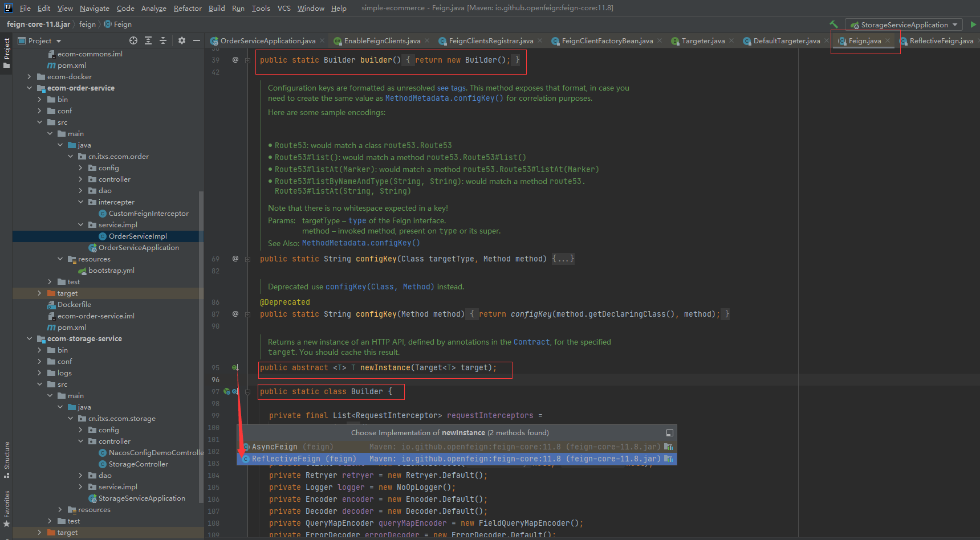This screenshot has width=980, height=540.
Task: Select CustomFeignInterceptor class in tree
Action: (148, 214)
